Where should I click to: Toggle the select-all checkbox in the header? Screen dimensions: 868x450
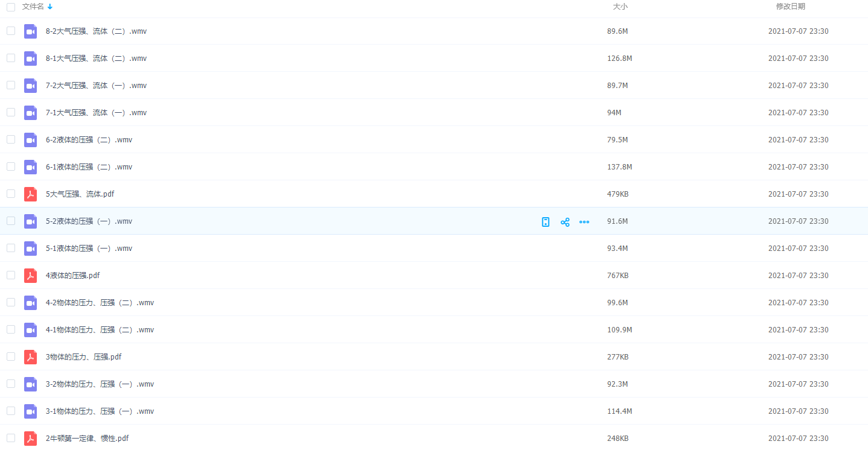[11, 7]
